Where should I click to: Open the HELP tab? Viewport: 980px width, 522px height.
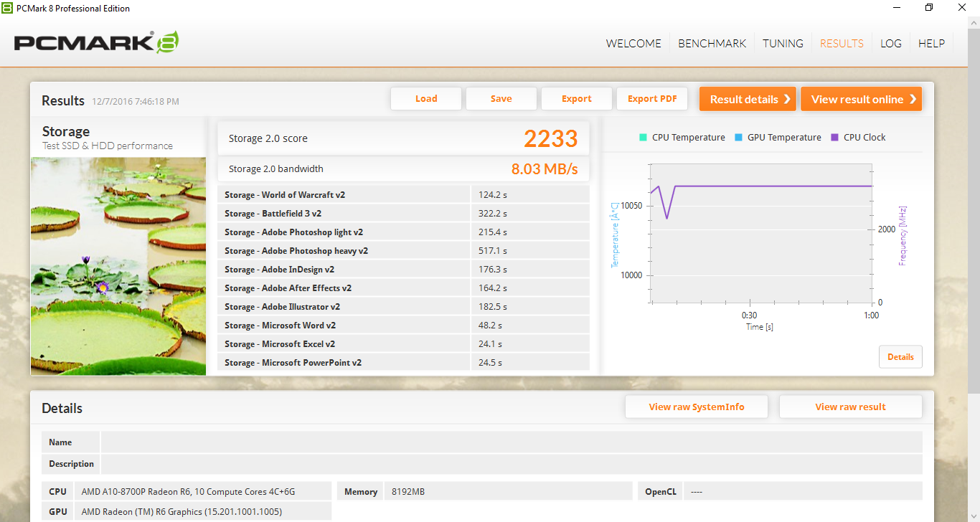coord(931,43)
